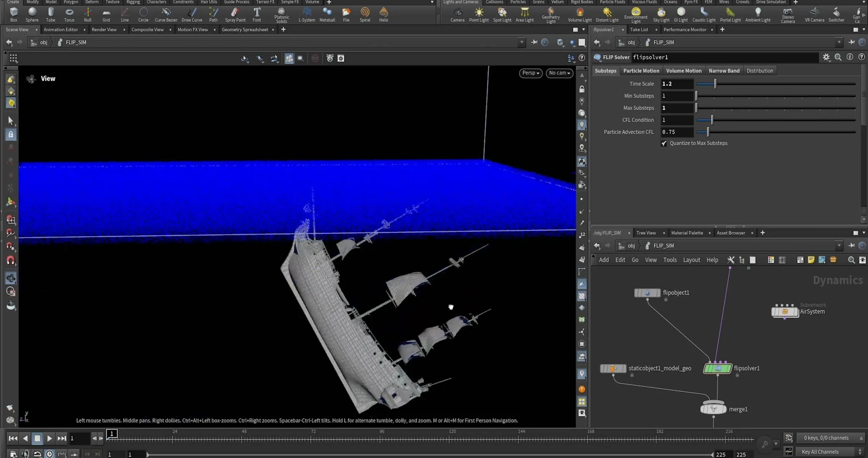Switch to the Particle Motion tab
Image resolution: width=868 pixels, height=458 pixels.
tap(641, 71)
